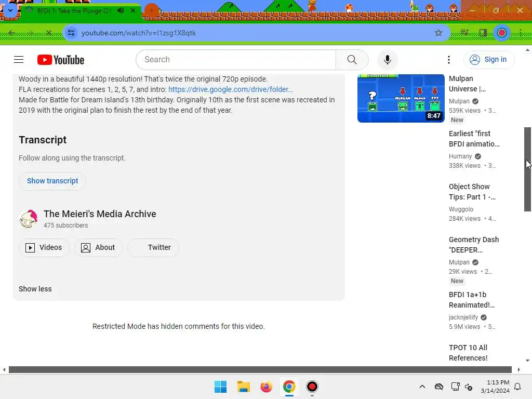Screen dimensions: 532x399
Task: Open the YouTube settings three-dot menu
Action: (448, 60)
